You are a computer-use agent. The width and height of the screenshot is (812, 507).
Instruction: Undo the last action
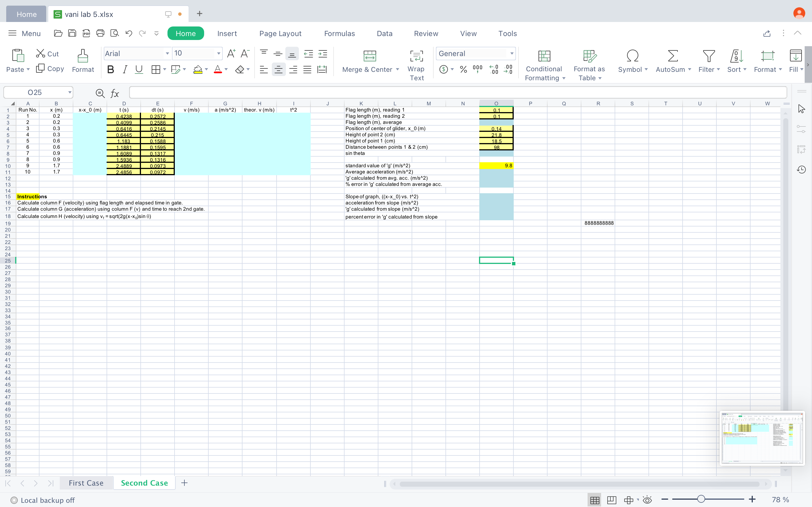coord(129,33)
